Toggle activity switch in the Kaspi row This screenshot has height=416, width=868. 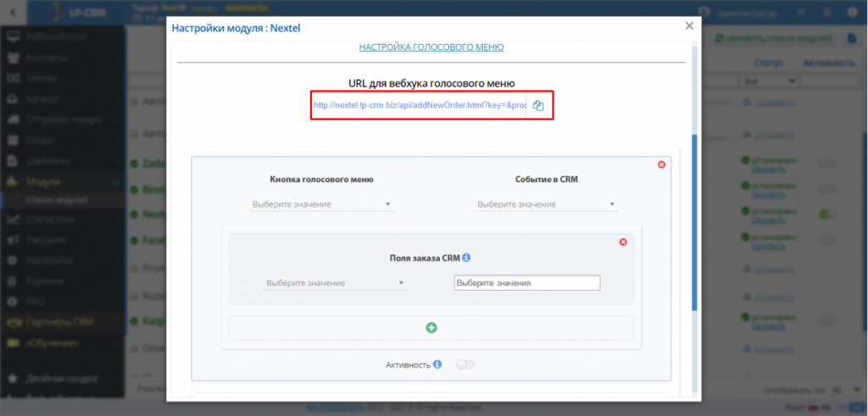[828, 321]
